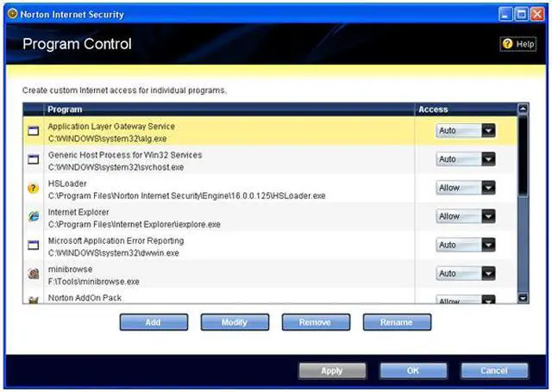Click the Internet Explorer program icon
552x392 pixels.
coord(34,216)
